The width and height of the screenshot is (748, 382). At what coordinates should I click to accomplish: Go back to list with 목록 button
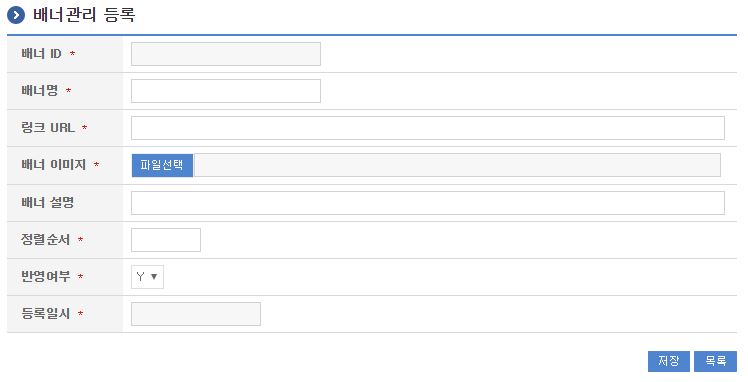click(715, 361)
